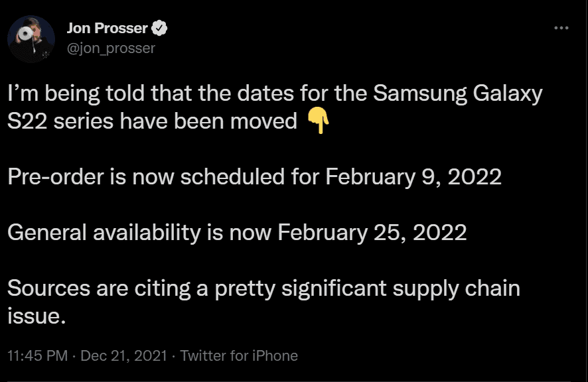Image resolution: width=588 pixels, height=382 pixels.
Task: Click the 'February 9, 2022' date text
Action: (x=413, y=176)
